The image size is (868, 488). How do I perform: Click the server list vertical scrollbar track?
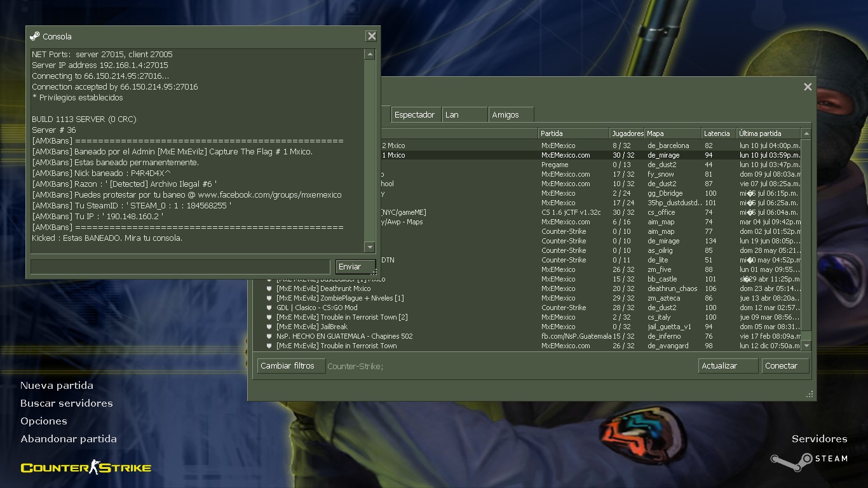point(806,240)
